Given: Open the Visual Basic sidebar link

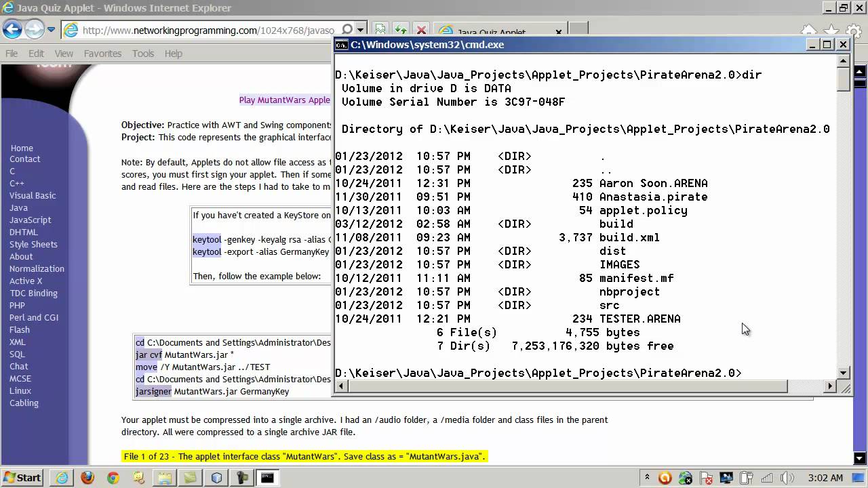Looking at the screenshot, I should [x=33, y=195].
